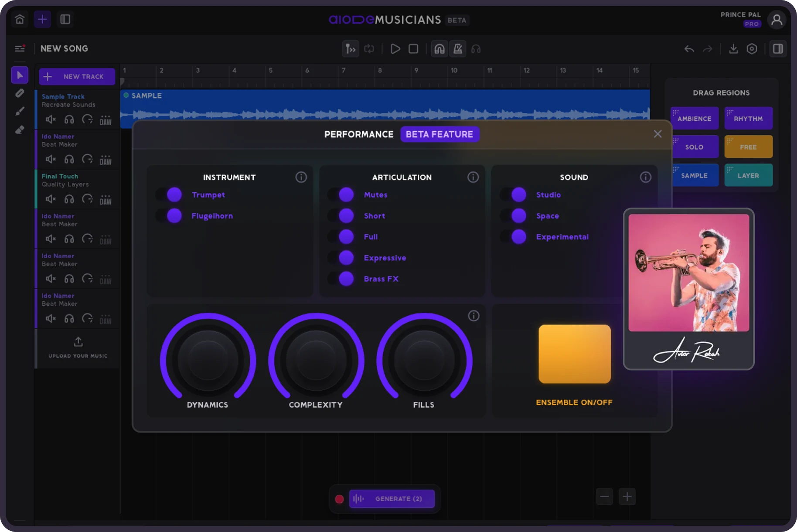This screenshot has width=797, height=532.
Task: Show info for the Instrument section
Action: click(301, 177)
